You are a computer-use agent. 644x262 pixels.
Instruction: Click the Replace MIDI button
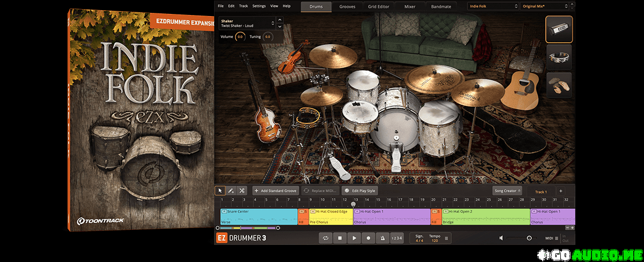[320, 191]
